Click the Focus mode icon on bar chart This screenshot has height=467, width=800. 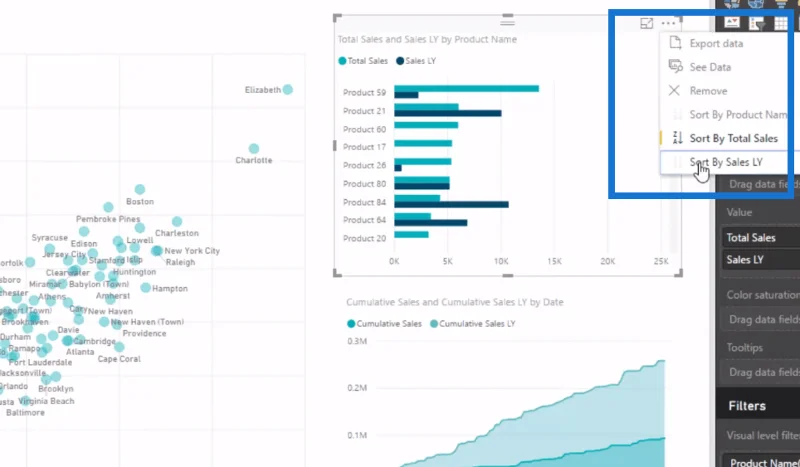[x=646, y=23]
